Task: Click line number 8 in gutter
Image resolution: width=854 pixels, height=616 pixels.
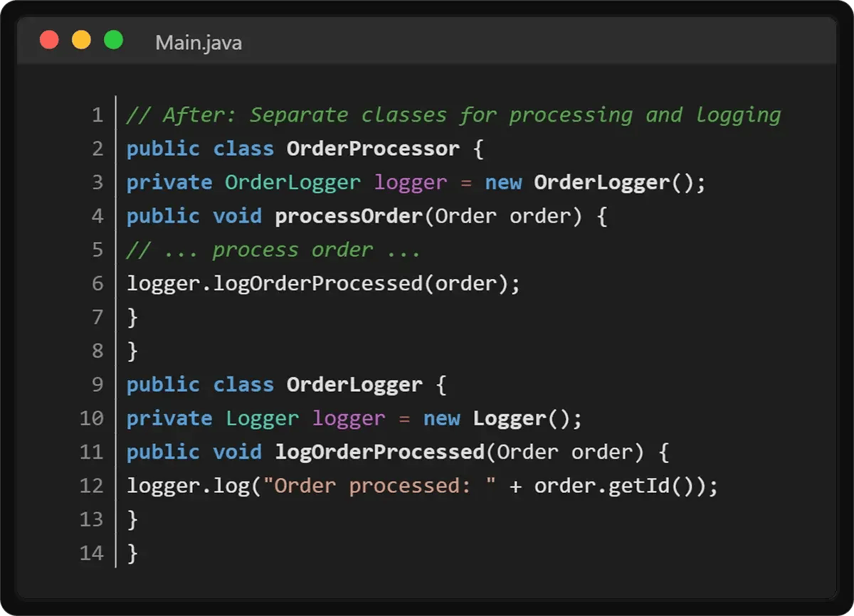Action: point(97,351)
